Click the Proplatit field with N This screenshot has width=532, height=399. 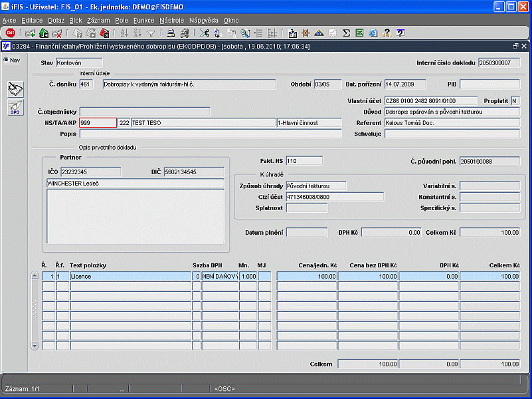(515, 101)
